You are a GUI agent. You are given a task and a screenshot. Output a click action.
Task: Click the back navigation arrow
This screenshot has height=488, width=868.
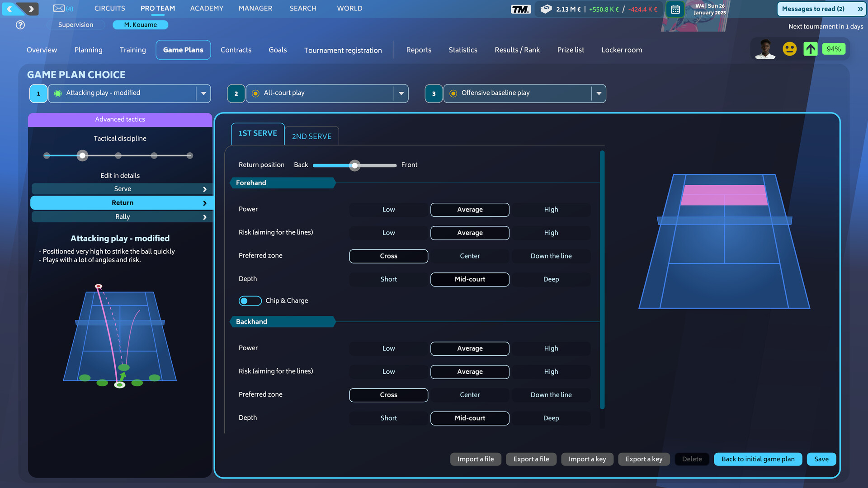10,9
